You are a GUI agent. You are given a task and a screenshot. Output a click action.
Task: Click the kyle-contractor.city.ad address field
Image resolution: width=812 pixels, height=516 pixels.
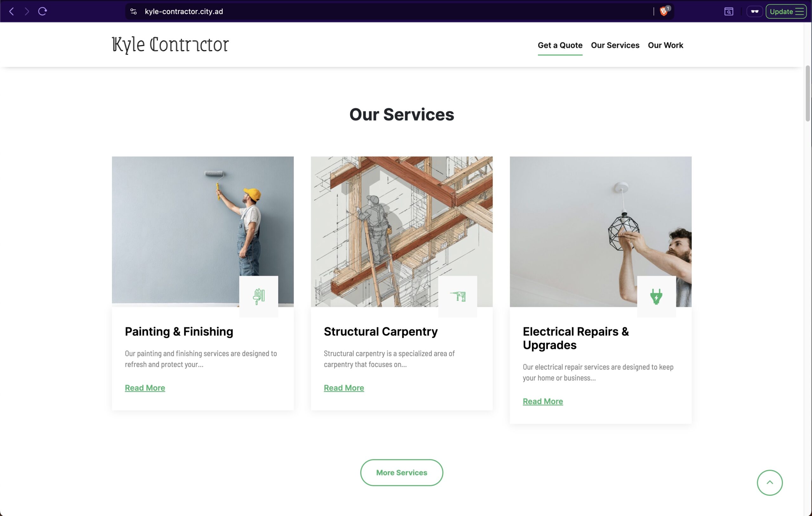click(388, 11)
